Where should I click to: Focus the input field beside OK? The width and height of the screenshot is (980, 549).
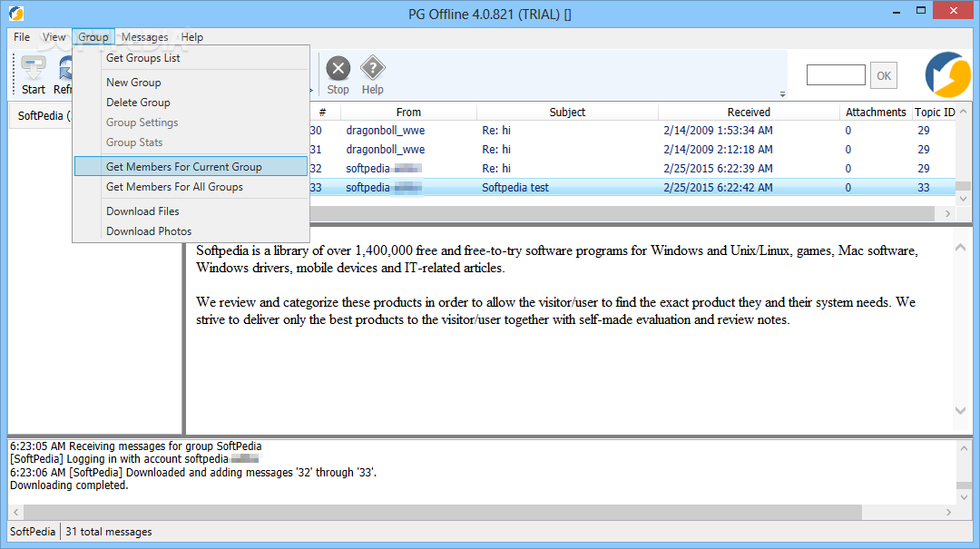pyautogui.click(x=836, y=75)
